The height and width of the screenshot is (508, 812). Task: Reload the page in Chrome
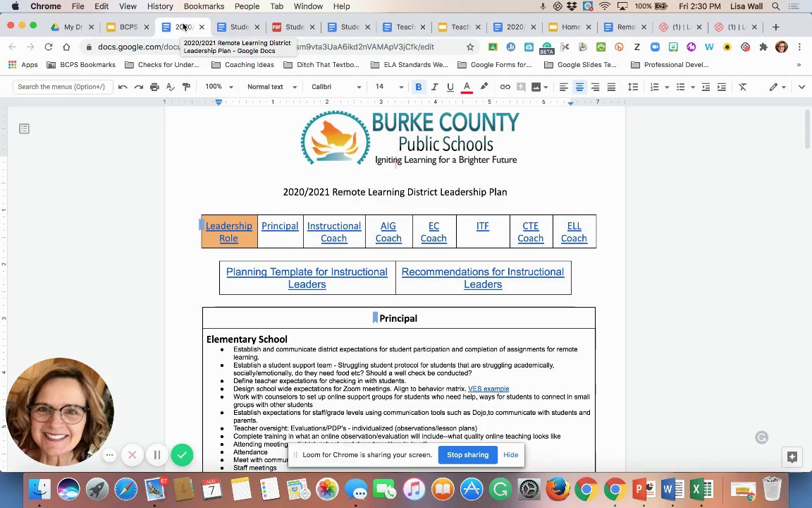(x=49, y=47)
